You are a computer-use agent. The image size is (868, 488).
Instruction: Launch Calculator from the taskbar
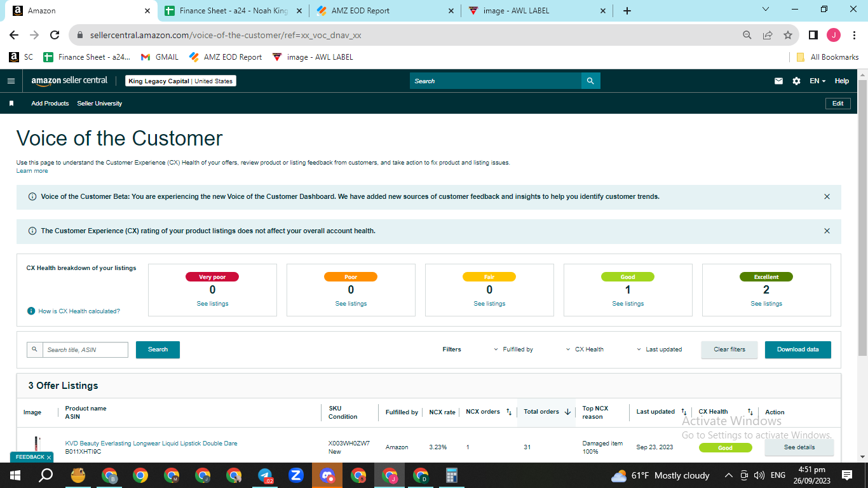point(452,475)
